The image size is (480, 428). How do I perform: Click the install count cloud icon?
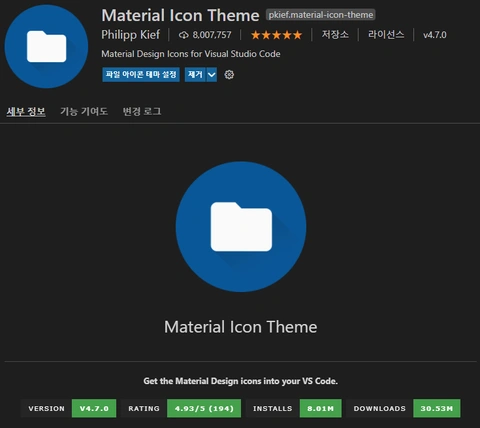pos(184,35)
